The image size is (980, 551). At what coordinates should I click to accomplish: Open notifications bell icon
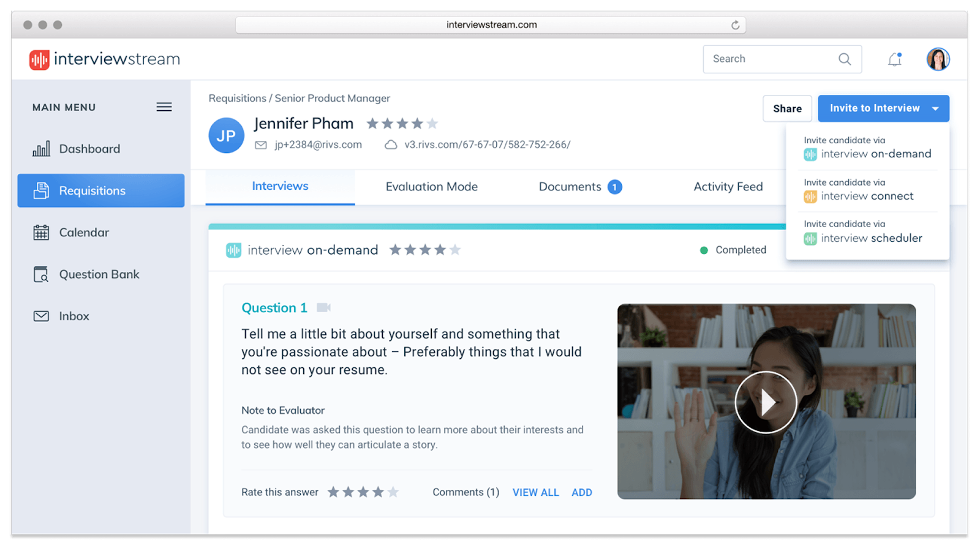tap(895, 59)
